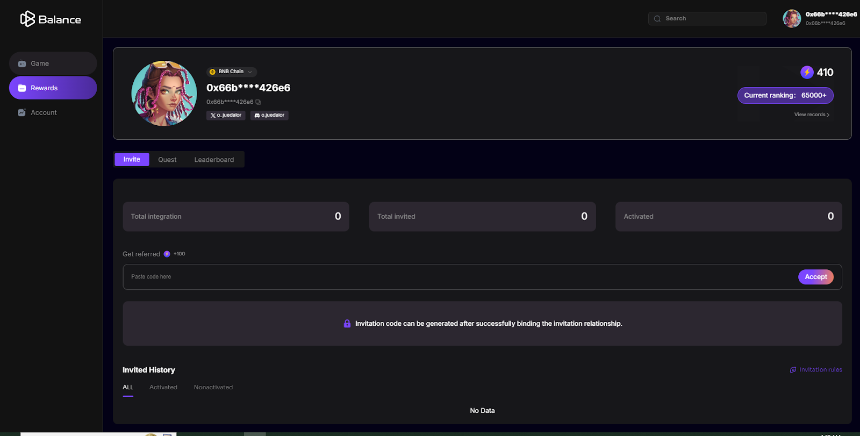Viewport: 860px width, 436px height.
Task: Select the Invite tab
Action: coord(132,160)
